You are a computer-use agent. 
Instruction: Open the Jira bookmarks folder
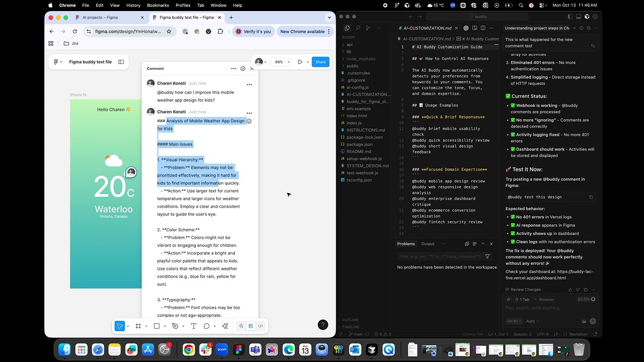[71, 43]
